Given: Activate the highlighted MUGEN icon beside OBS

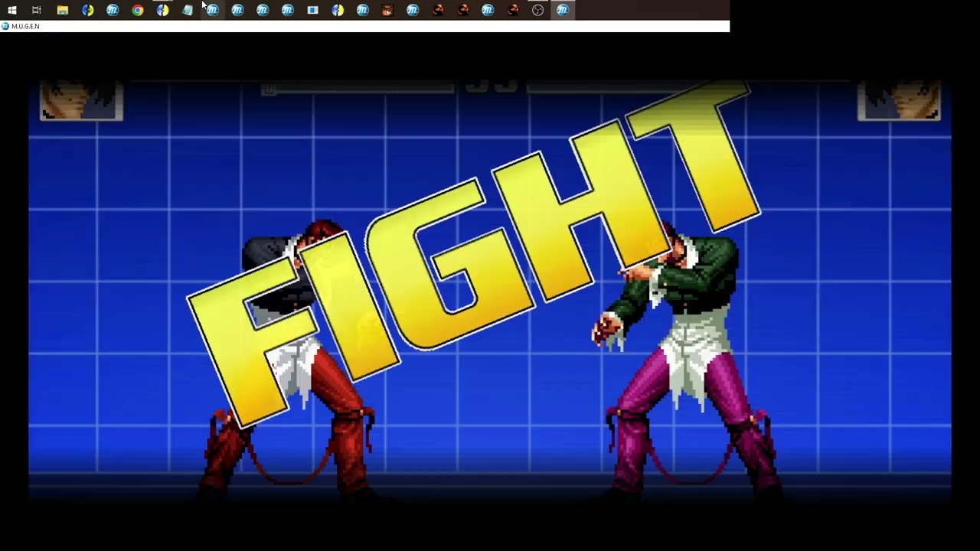Looking at the screenshot, I should tap(563, 10).
